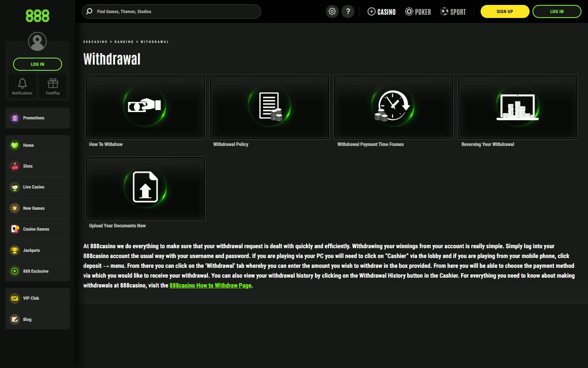Click Reversing Your Withdrawal caption
This screenshot has width=588, height=368.
pos(488,144)
